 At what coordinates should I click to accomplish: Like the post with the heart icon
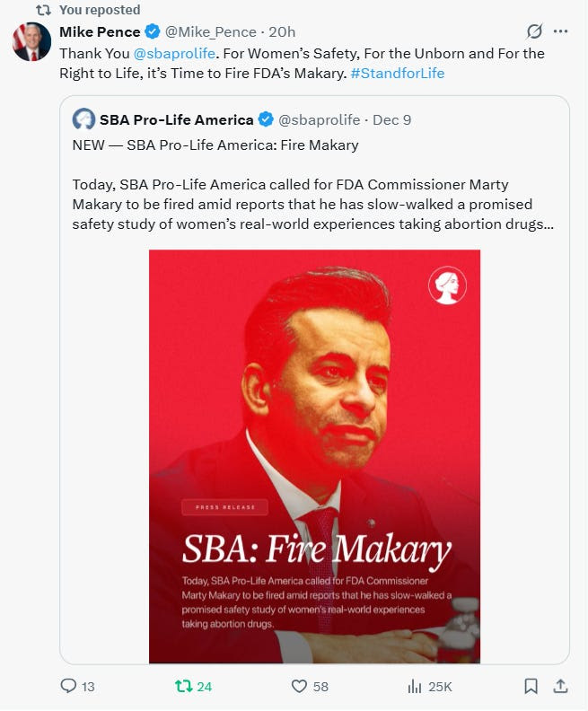click(x=300, y=687)
